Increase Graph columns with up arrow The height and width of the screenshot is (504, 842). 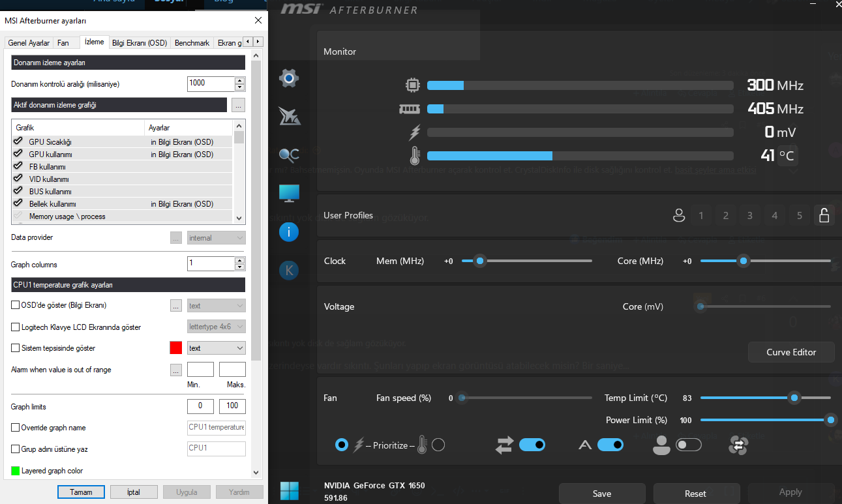pyautogui.click(x=240, y=260)
